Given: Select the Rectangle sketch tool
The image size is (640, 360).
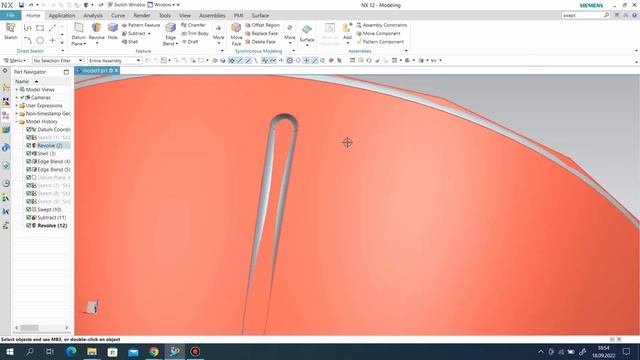Looking at the screenshot, I should coord(40,28).
